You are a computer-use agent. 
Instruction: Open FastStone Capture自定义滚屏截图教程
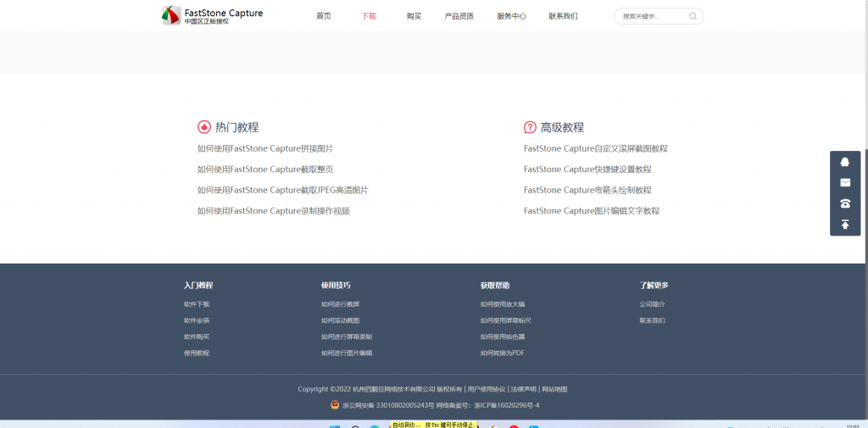tap(596, 148)
